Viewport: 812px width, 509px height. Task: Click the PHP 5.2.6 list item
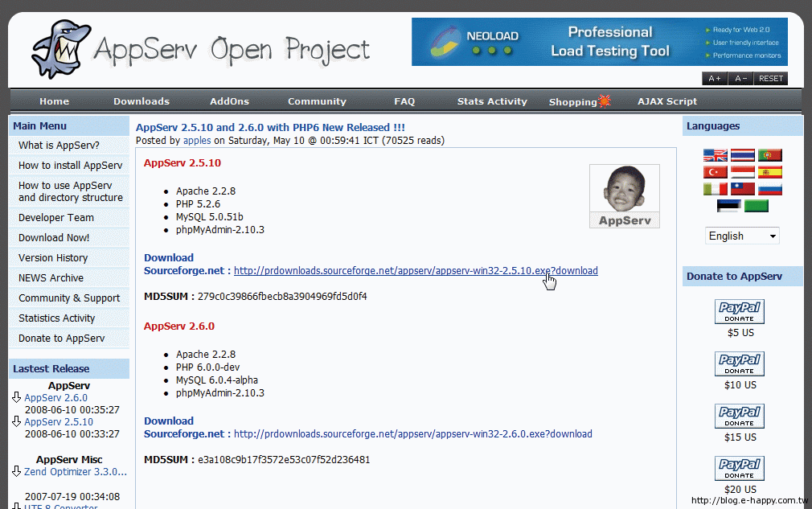click(x=198, y=204)
